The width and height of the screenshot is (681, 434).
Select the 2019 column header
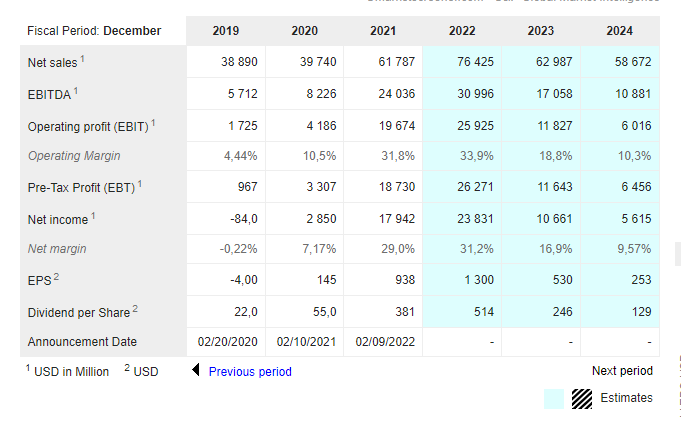point(226,31)
